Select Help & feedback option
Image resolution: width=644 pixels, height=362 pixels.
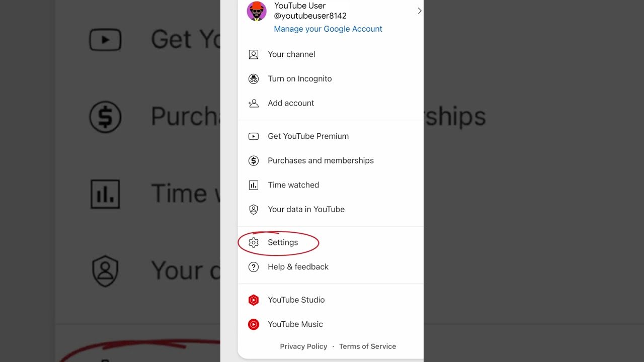331,267
